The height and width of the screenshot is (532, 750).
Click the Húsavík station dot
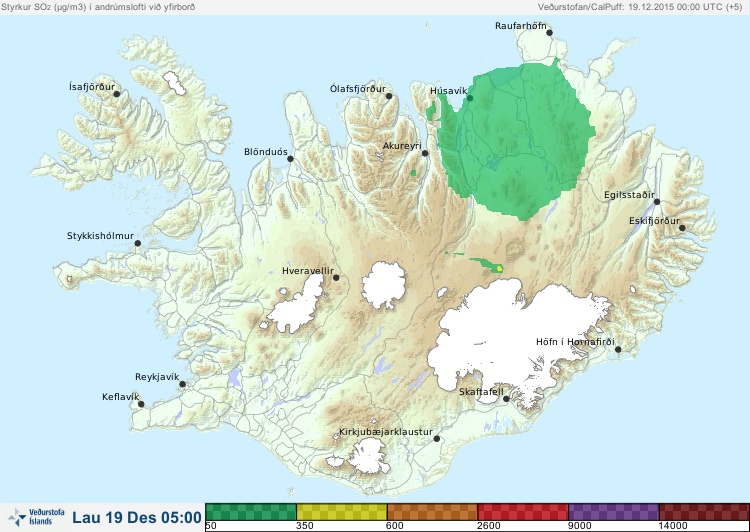pos(470,98)
